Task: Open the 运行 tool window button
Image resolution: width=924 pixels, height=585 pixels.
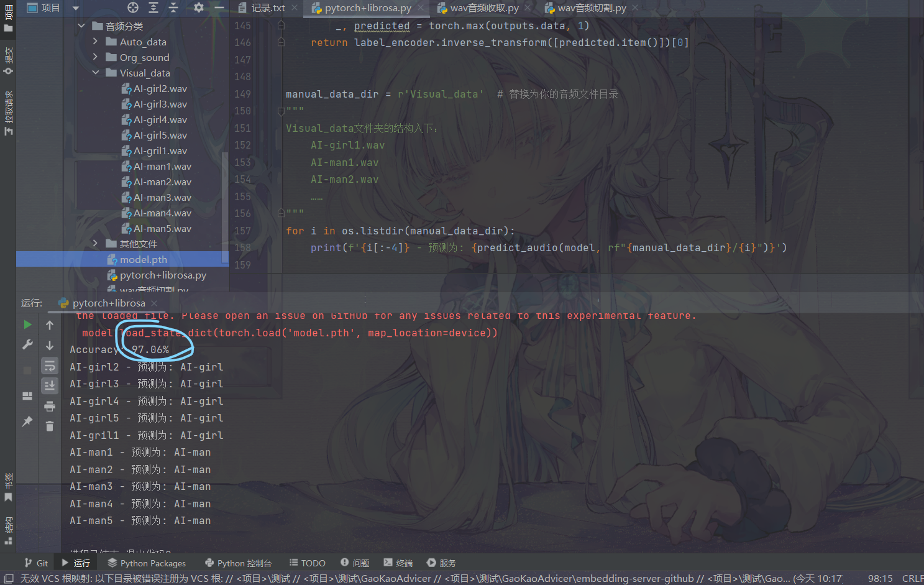Action: (76, 563)
